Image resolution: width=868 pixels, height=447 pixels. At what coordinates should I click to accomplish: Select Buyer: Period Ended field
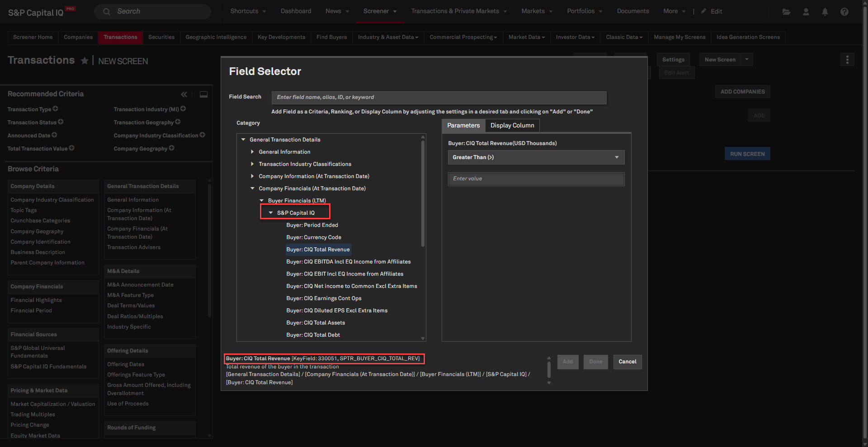[x=312, y=225]
